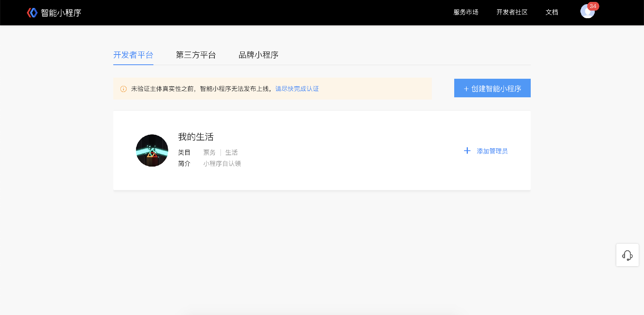Click the red 34 notification badge
The image size is (644, 315).
click(x=593, y=6)
